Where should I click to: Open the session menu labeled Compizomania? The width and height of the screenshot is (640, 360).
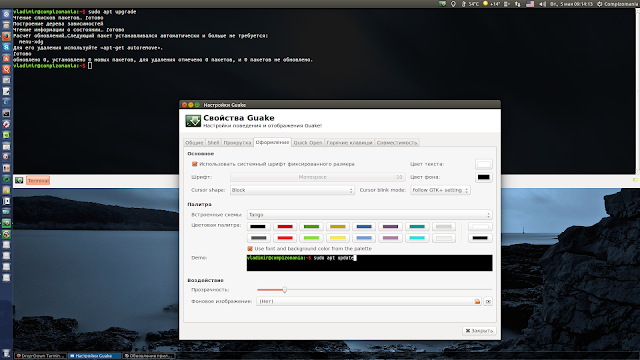(618, 4)
